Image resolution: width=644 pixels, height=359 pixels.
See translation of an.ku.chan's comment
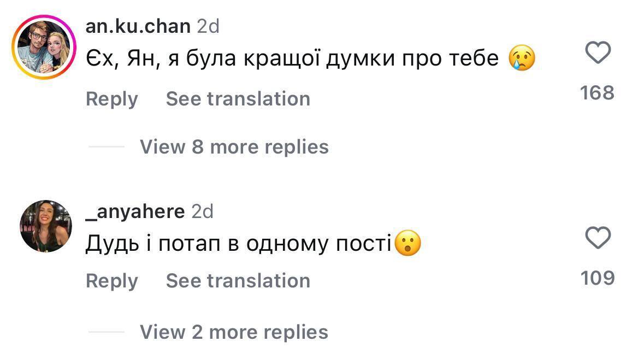[238, 98]
